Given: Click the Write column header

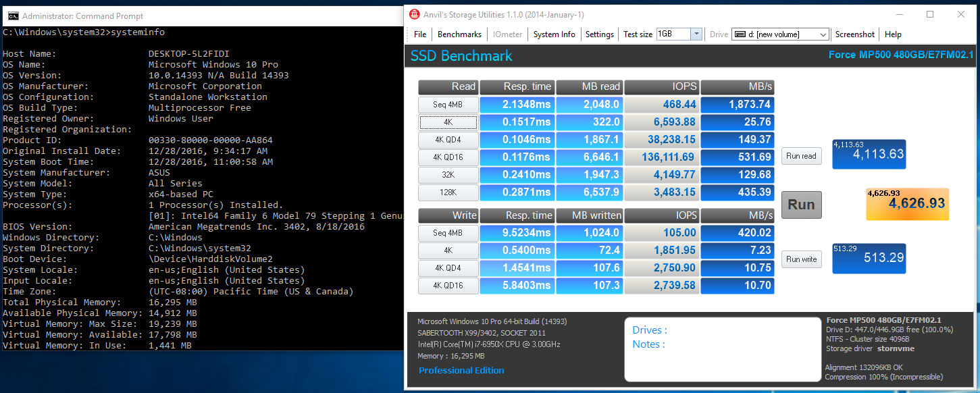Looking at the screenshot, I should click(x=448, y=215).
